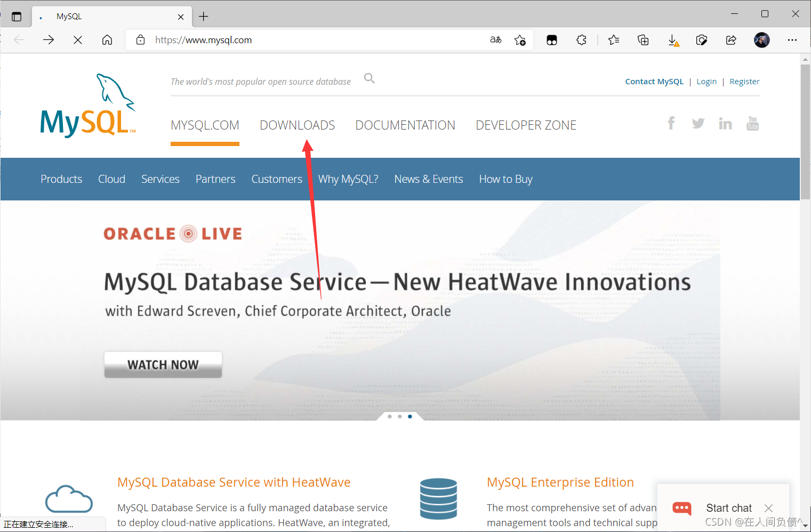Select the first carousel slide dot

(390, 416)
